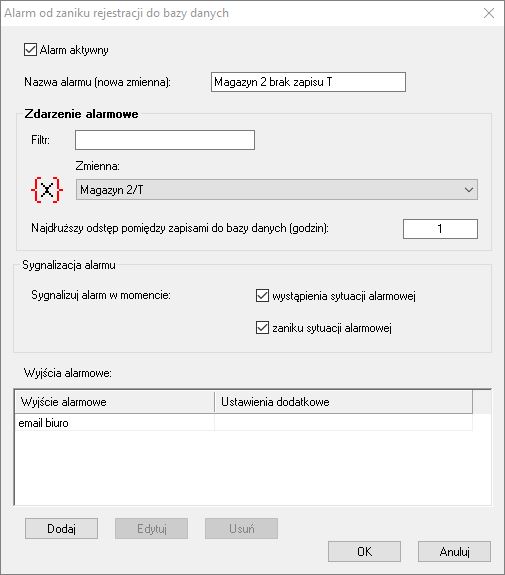505x575 pixels.
Task: Open the Zmienna dropdown list
Action: (x=277, y=190)
